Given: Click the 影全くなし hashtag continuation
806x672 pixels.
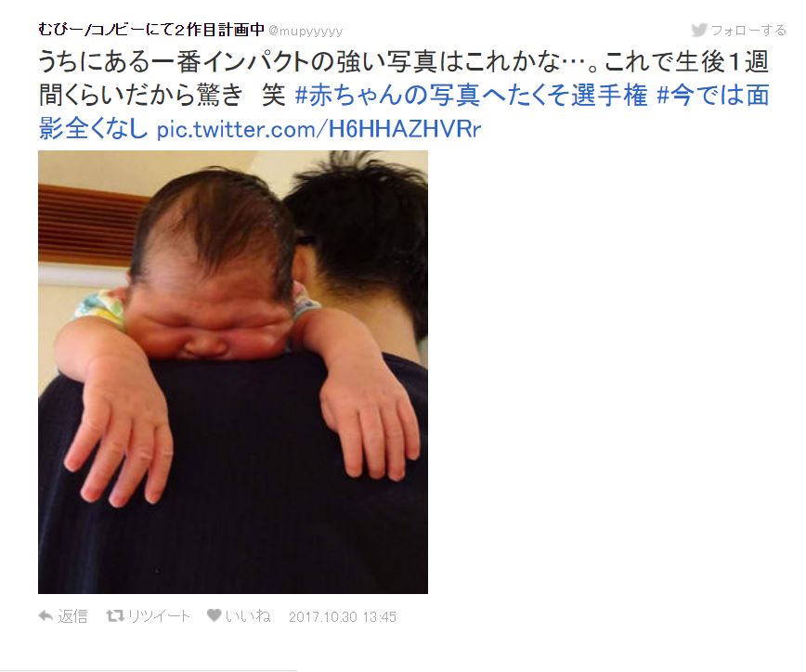Looking at the screenshot, I should (x=93, y=128).
